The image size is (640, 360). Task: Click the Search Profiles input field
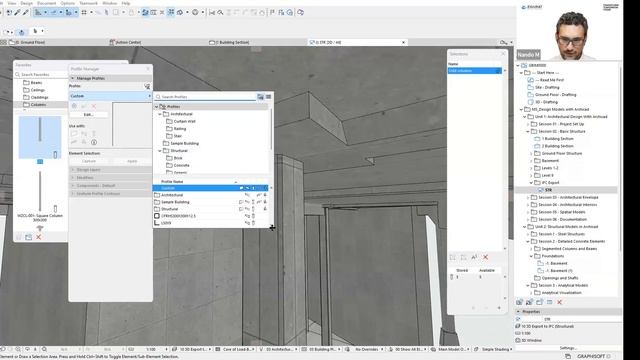tap(206, 97)
